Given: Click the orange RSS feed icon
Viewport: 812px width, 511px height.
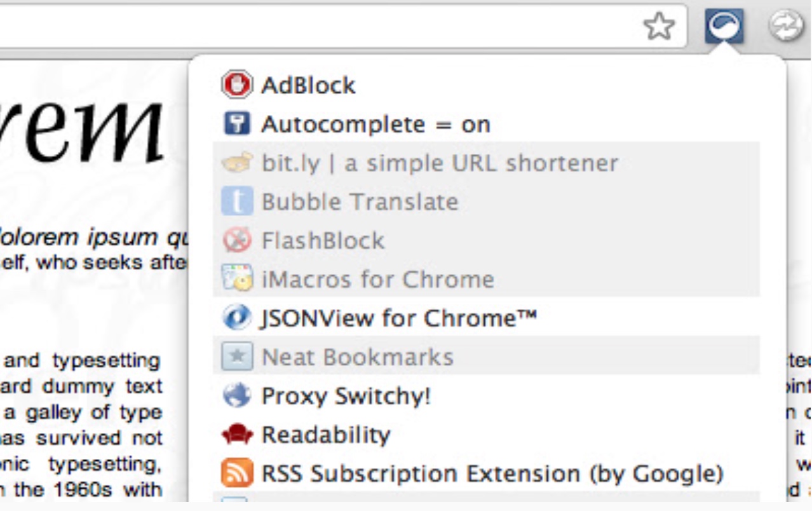Looking at the screenshot, I should pos(237,474).
